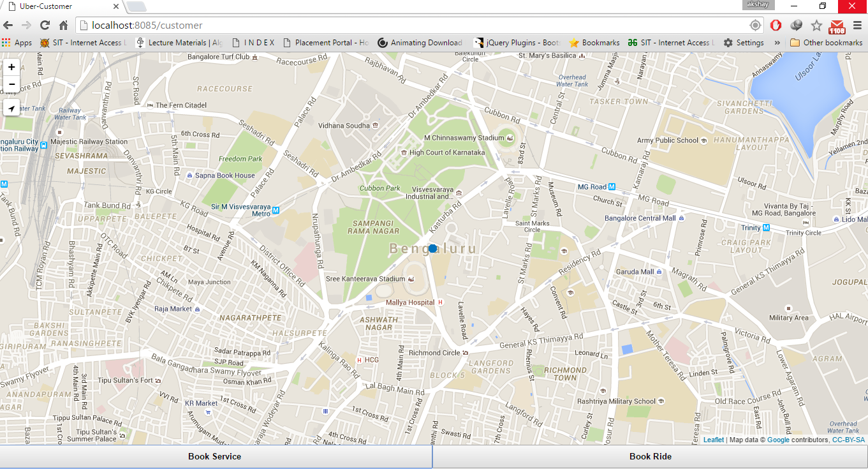
Task: Open the Lecture Materials bookmark
Action: pyautogui.click(x=179, y=43)
